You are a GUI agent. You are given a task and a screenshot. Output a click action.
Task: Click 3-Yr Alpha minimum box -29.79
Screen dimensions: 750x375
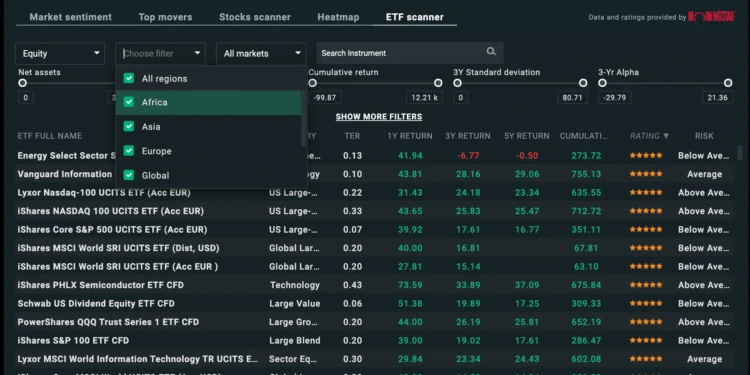(x=615, y=98)
